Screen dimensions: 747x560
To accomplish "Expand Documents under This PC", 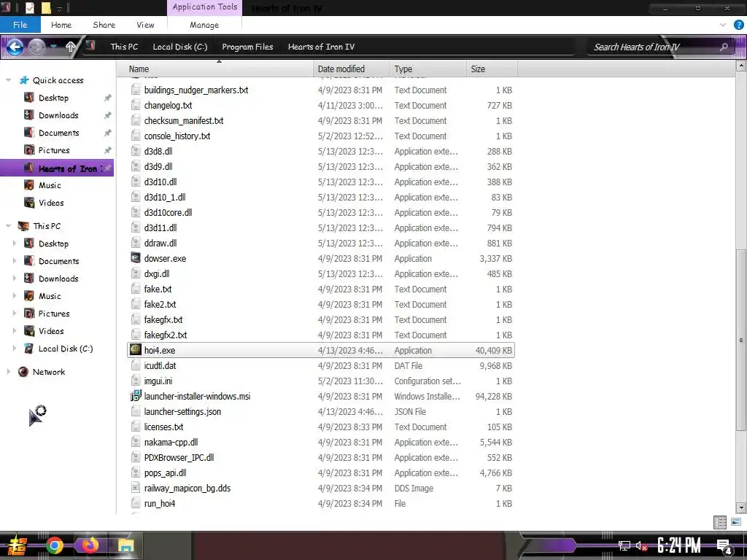I will coord(15,261).
